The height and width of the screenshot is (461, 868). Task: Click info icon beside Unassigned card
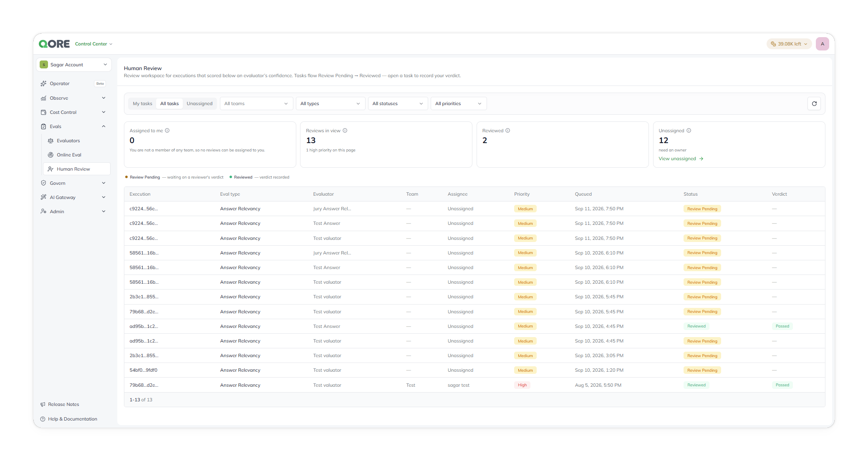pyautogui.click(x=689, y=131)
